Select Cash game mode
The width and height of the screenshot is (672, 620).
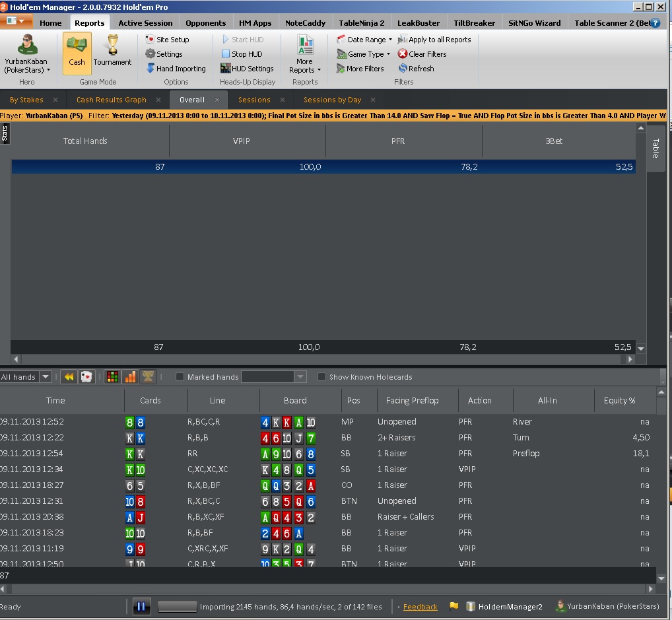coord(77,53)
